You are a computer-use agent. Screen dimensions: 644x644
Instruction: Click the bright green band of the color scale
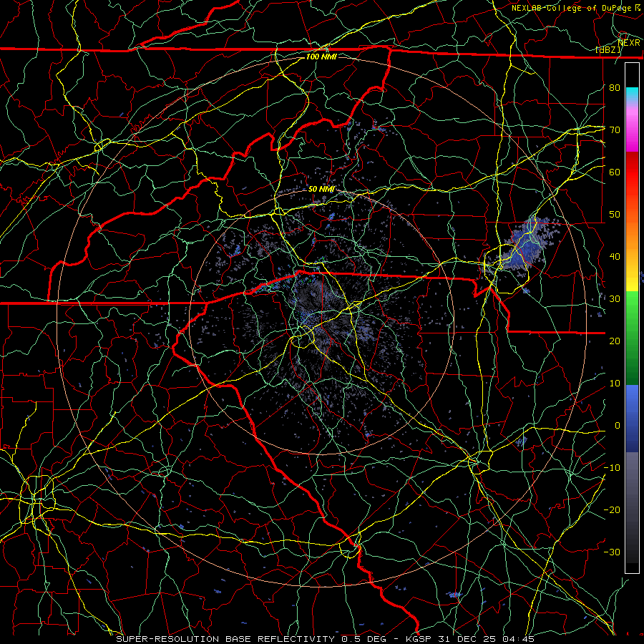point(632,310)
